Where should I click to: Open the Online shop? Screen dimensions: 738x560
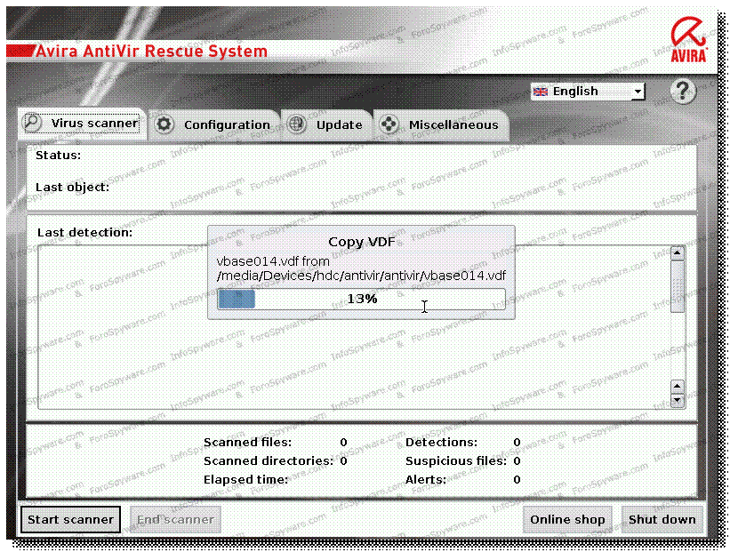click(567, 519)
